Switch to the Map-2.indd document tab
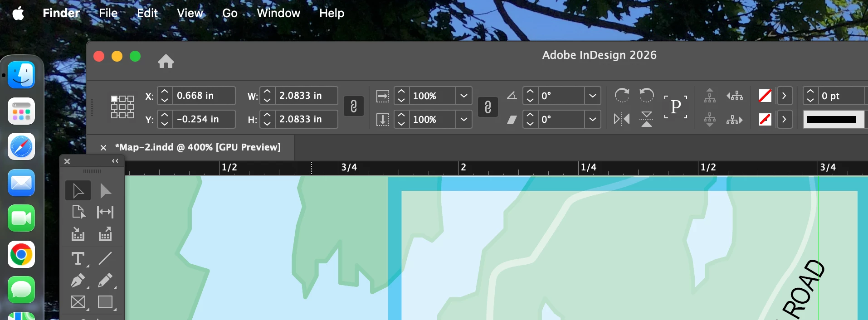This screenshot has height=320, width=868. pos(198,147)
